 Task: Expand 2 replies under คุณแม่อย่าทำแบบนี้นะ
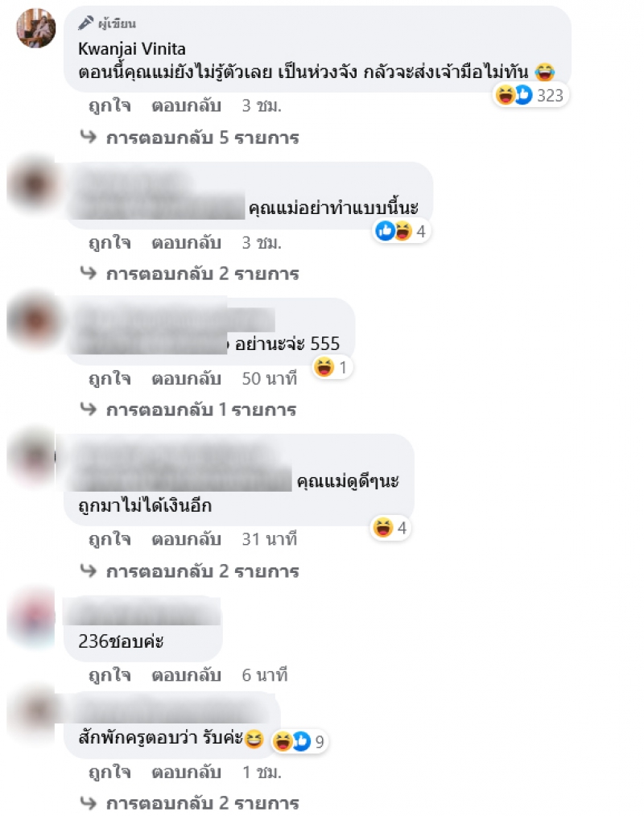pyautogui.click(x=203, y=274)
